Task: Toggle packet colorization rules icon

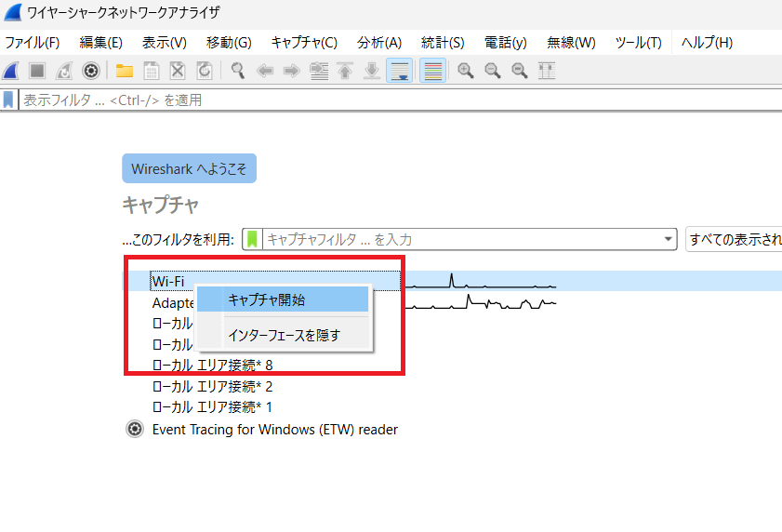Action: [x=432, y=71]
